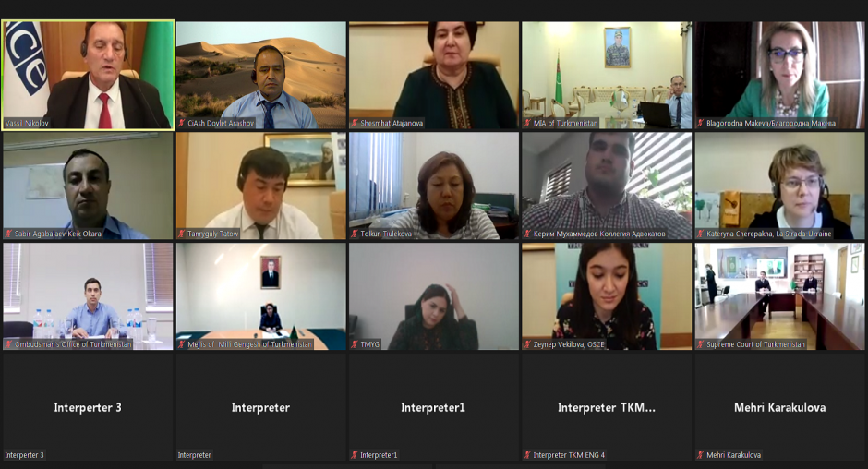Select CiAsh Dovlet Arashov's desert background video
Screen dimensions: 868x469
pyautogui.click(x=260, y=76)
